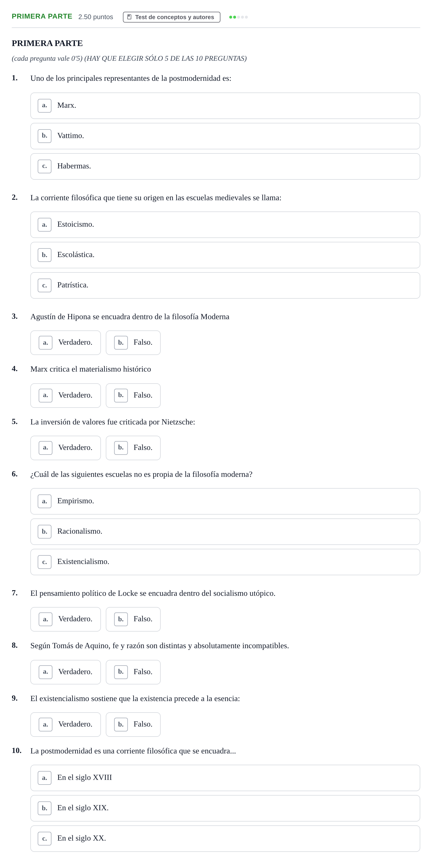Click the Test de conceptos y autores badge
432x868 pixels.
[x=171, y=17]
